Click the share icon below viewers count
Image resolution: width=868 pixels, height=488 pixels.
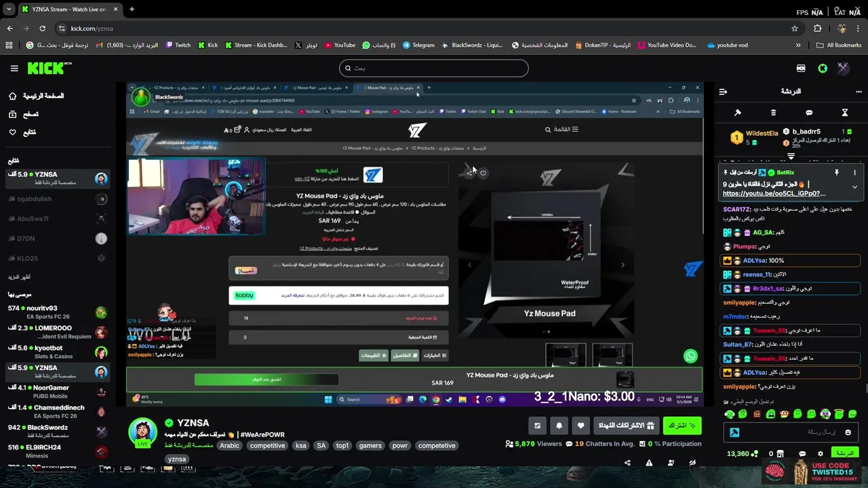[x=627, y=463]
